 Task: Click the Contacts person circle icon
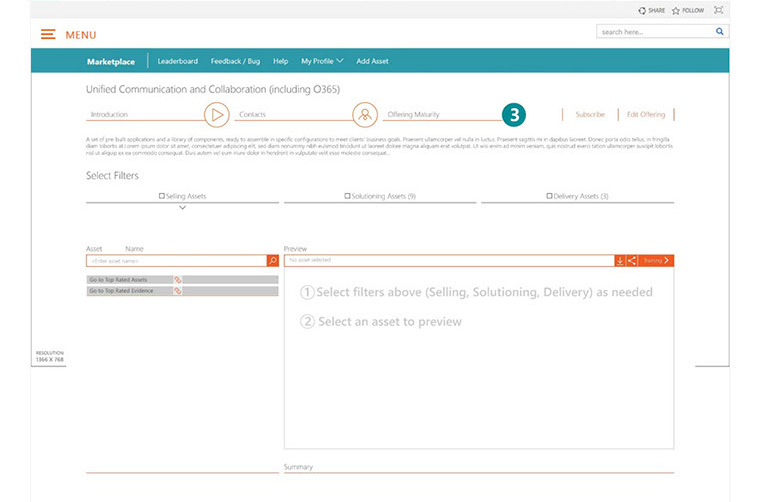pos(366,114)
